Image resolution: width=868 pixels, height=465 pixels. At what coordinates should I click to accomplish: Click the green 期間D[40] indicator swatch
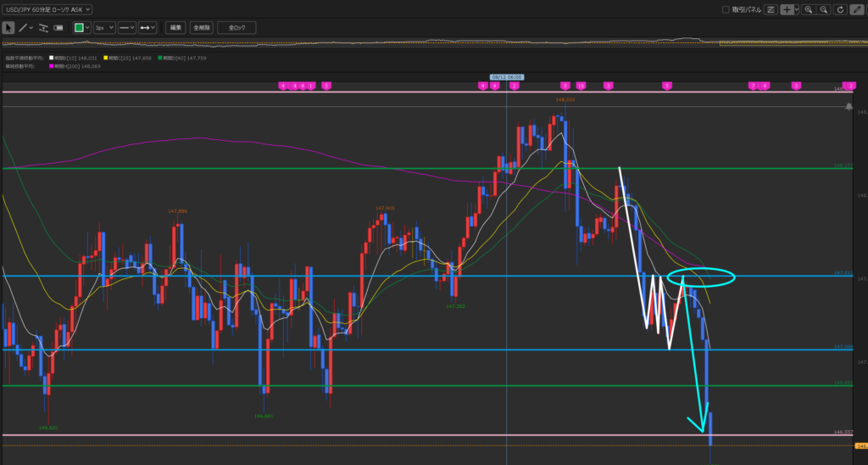[x=160, y=58]
